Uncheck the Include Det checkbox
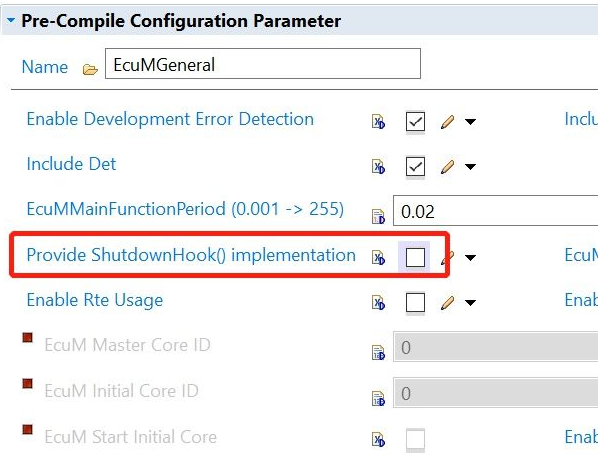 coord(415,167)
